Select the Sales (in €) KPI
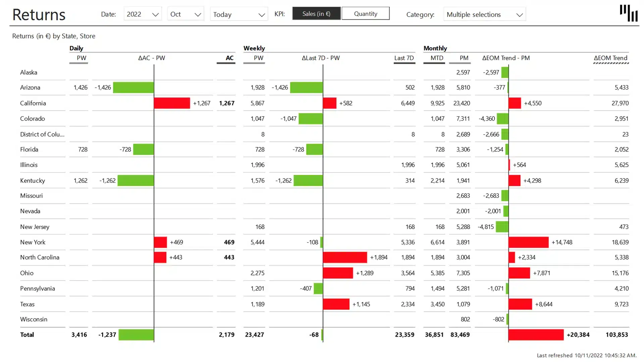The height and width of the screenshot is (362, 644). tap(316, 13)
